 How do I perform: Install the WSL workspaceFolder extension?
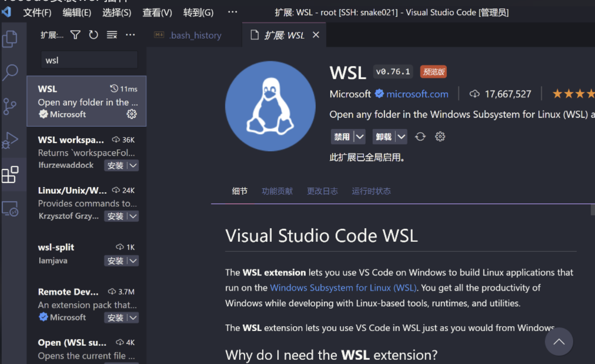coord(115,165)
